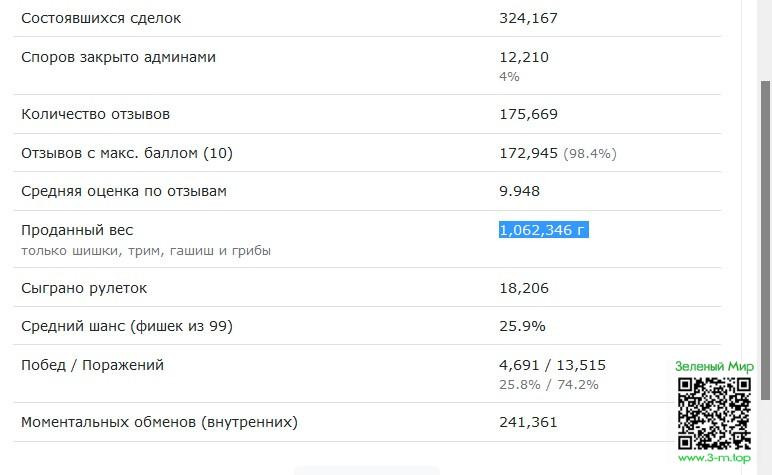Click the Сыграно рулеток label
772x475 pixels.
tap(84, 288)
